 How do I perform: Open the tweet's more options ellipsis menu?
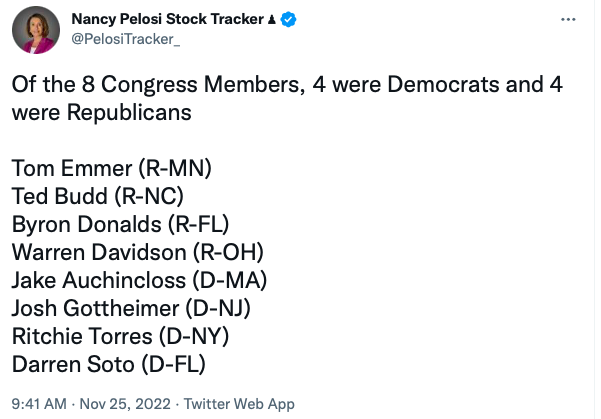[x=568, y=20]
